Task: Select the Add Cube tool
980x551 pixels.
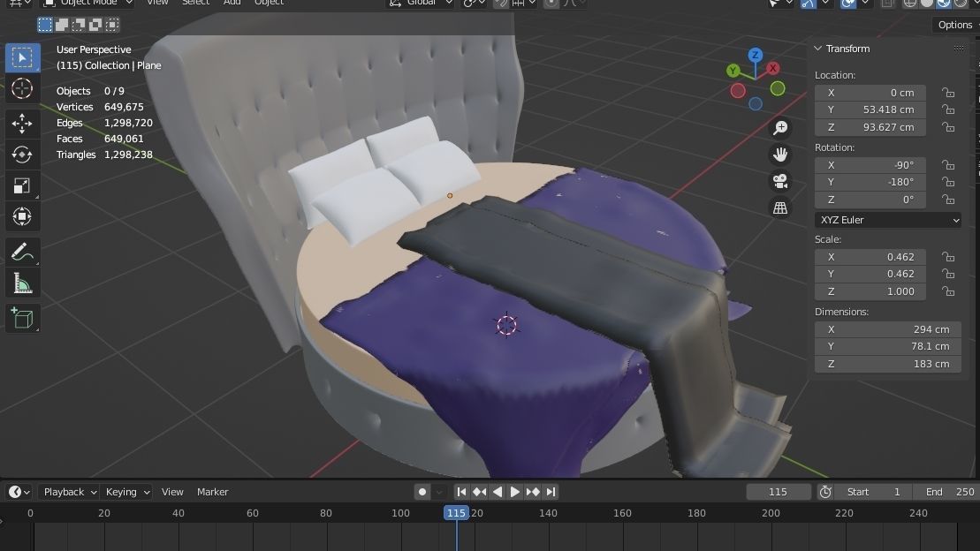Action: coord(22,318)
